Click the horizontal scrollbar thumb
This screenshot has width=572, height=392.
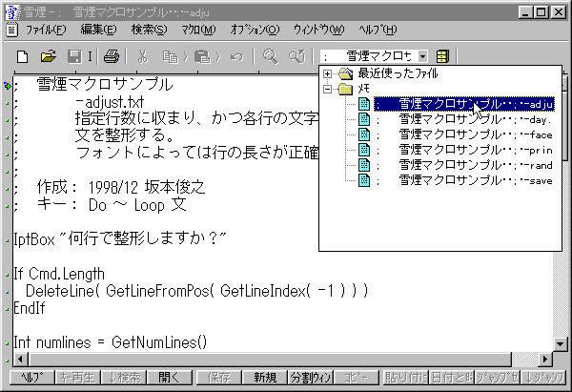click(269, 359)
